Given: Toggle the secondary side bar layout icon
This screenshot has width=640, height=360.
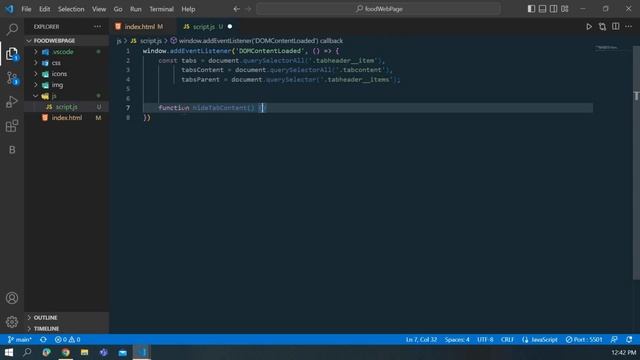Looking at the screenshot, I should (x=553, y=9).
